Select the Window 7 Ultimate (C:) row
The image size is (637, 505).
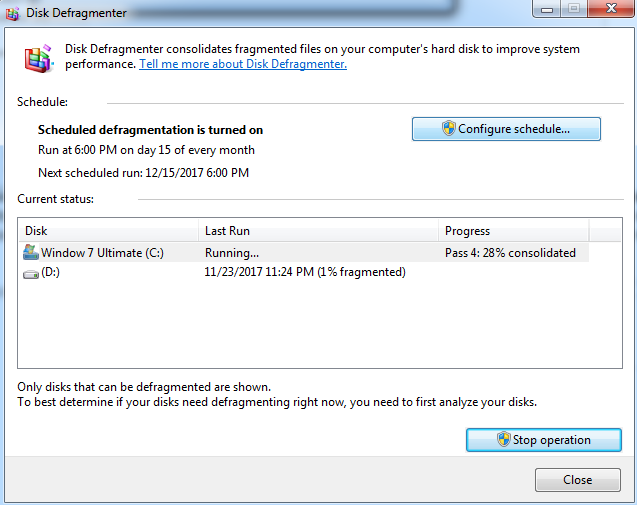(x=102, y=253)
